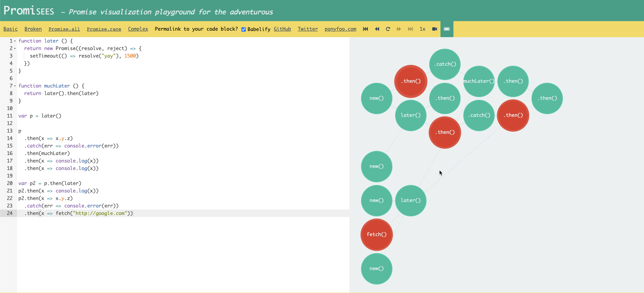This screenshot has height=293, width=644.
Task: Select the .catch() node below muchLater()
Action: (479, 115)
